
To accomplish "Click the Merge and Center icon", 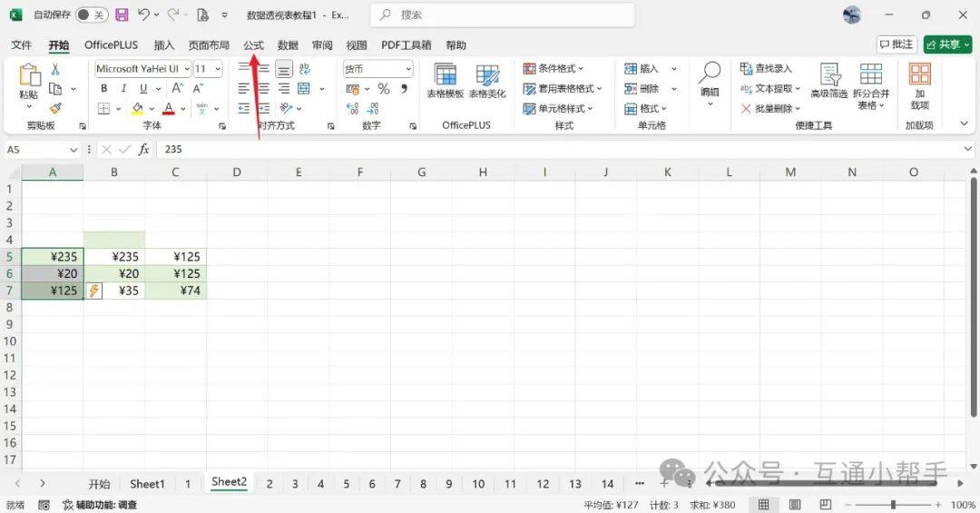I will [x=304, y=88].
